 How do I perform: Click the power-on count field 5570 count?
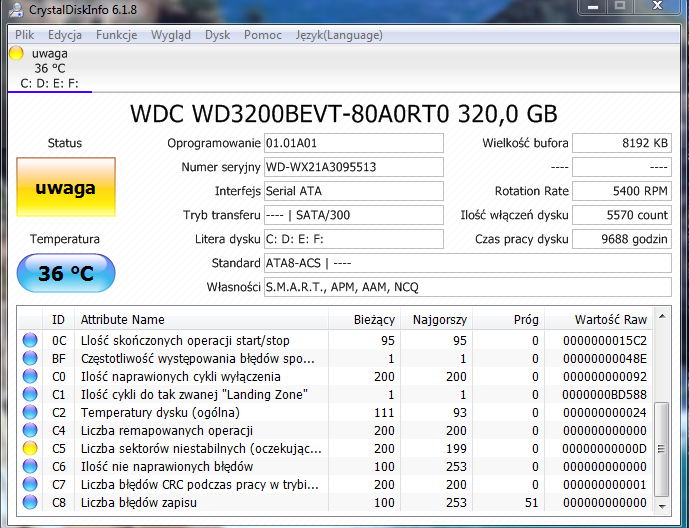pos(622,215)
